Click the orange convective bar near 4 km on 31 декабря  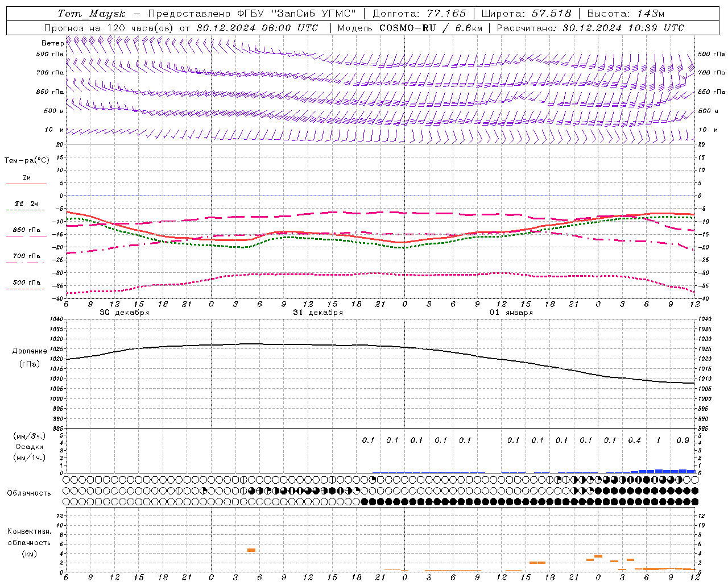tap(251, 550)
